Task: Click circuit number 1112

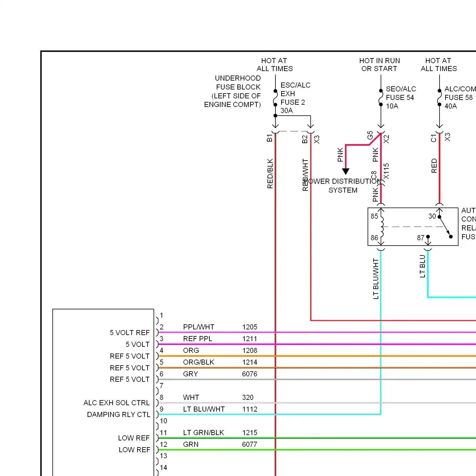Action: (250, 409)
